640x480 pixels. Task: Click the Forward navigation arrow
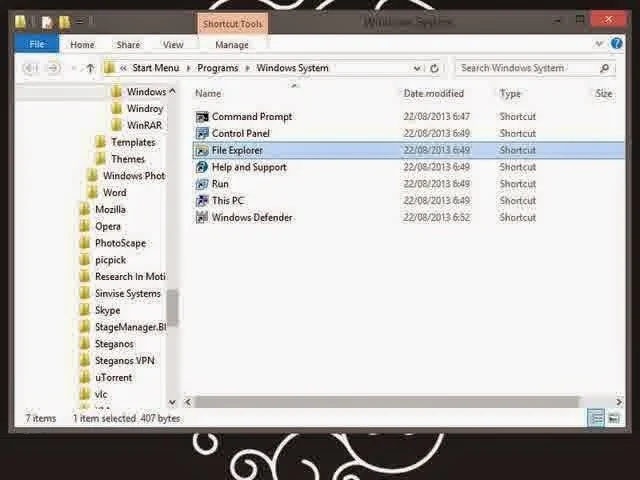pyautogui.click(x=53, y=68)
